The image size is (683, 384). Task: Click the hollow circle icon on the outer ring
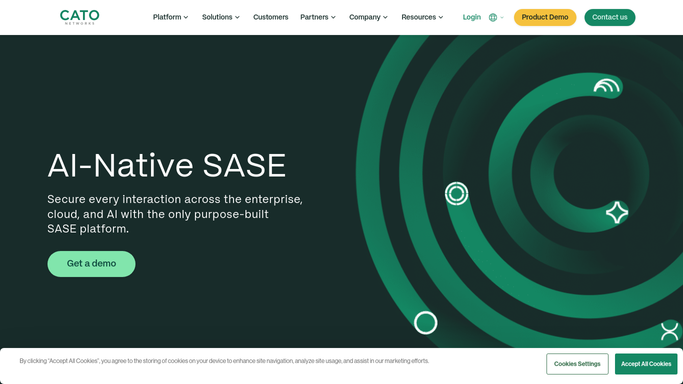426,323
